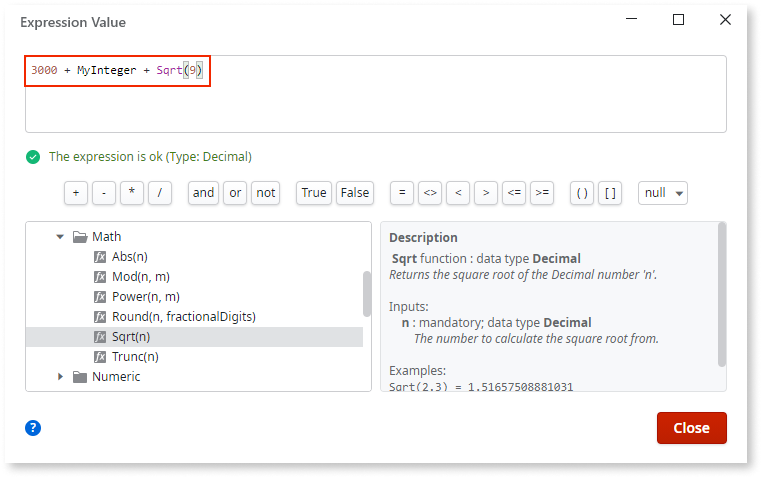Click the fx icon beside Sqrt(n)
This screenshot has height=478, width=762.
pos(100,337)
